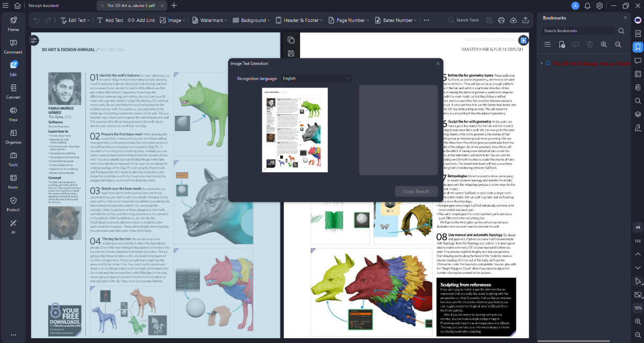This screenshot has height=343, width=644.
Task: Select the Edit mode in left sidebar
Action: tap(13, 69)
